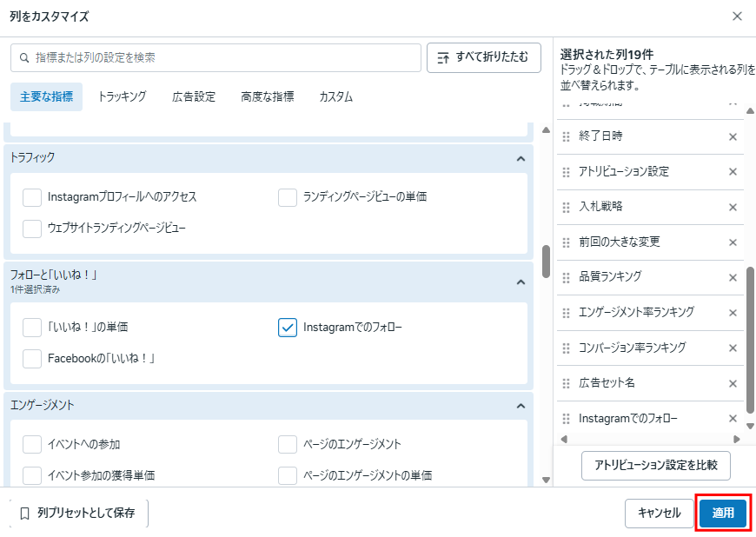The height and width of the screenshot is (537, 756).
Task: Click the 適用 apply button
Action: click(x=723, y=514)
